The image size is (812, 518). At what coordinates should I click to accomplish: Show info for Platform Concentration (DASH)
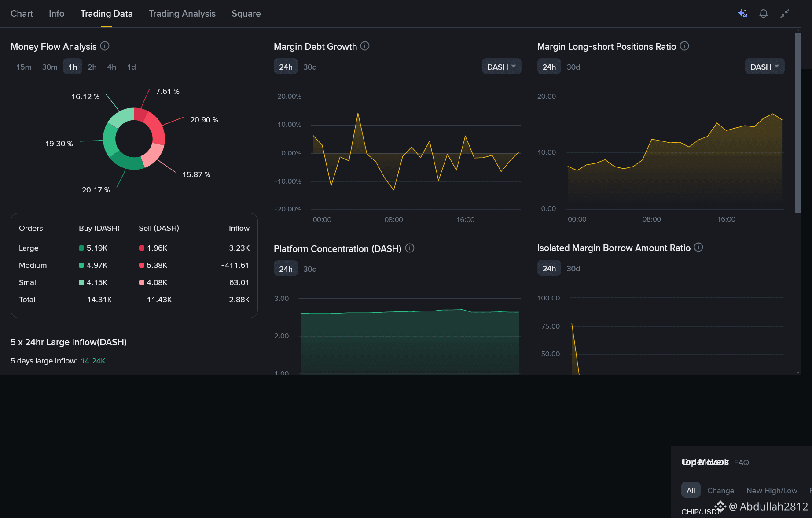(410, 248)
